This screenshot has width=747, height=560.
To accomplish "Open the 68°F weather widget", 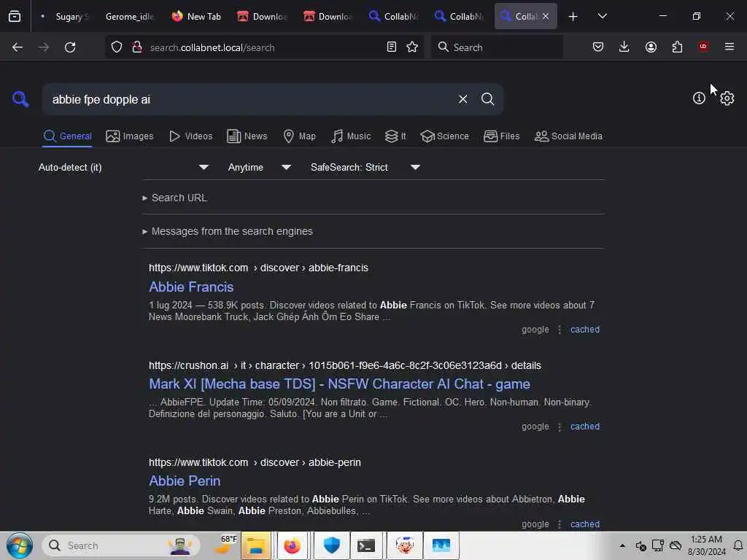I will [225, 545].
